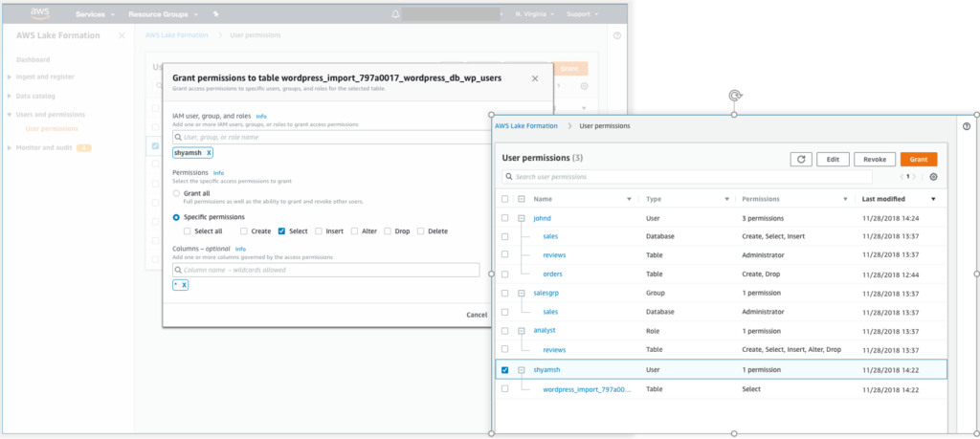The width and height of the screenshot is (980, 439).
Task: Sort by Name column arrow
Action: 629,199
